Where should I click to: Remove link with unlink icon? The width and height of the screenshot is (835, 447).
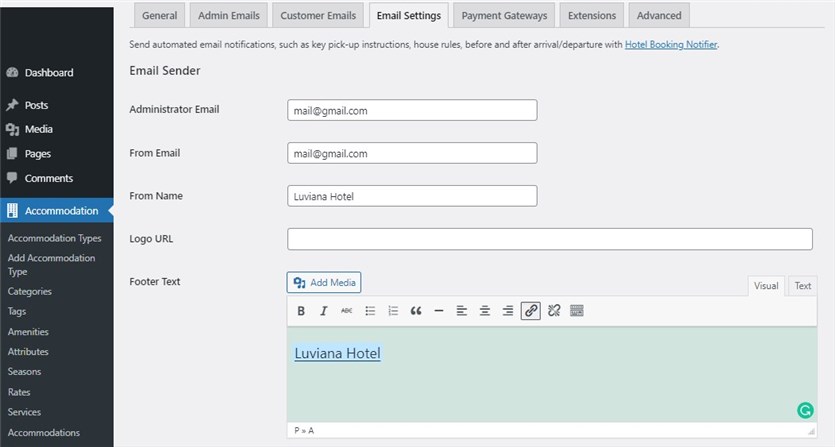point(554,311)
